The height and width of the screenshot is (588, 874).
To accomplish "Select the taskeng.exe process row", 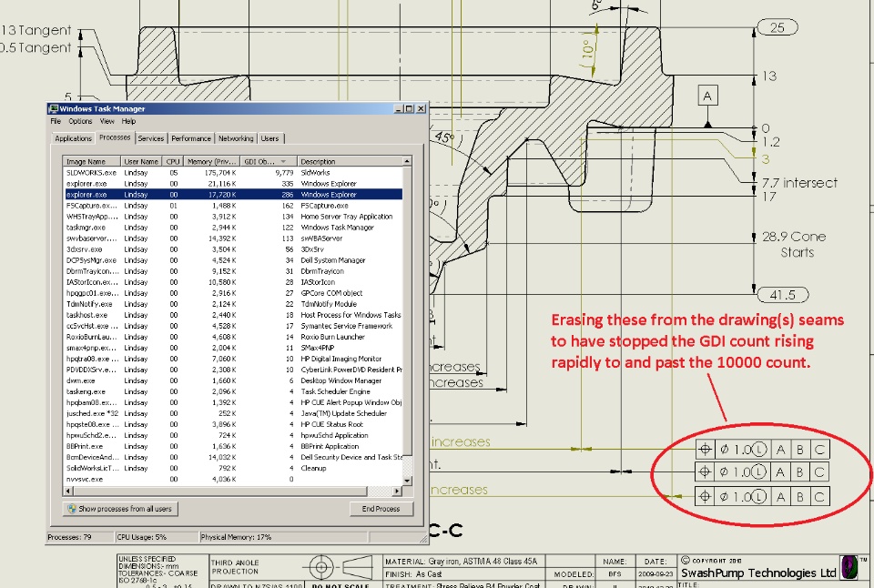I will [x=232, y=391].
